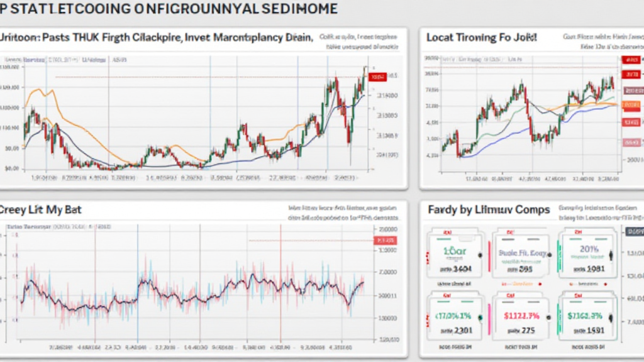Click the Creey Lit My Bat panel title

[x=40, y=209]
